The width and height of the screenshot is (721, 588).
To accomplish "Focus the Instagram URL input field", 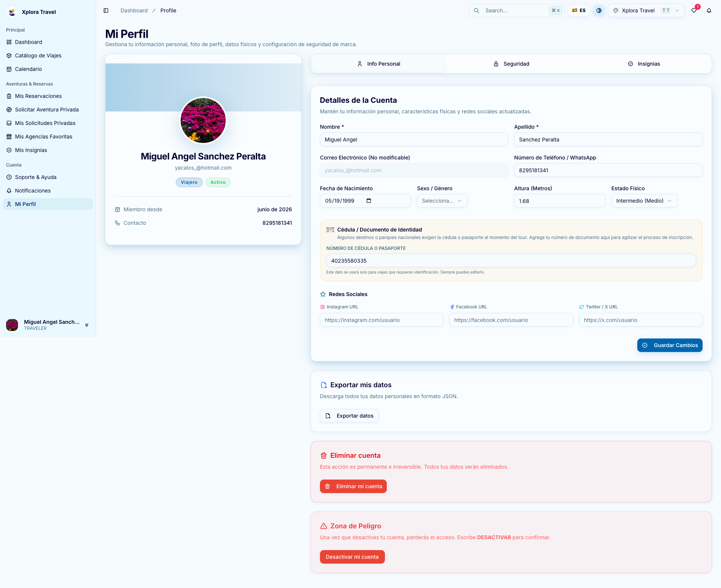I will pyautogui.click(x=382, y=320).
